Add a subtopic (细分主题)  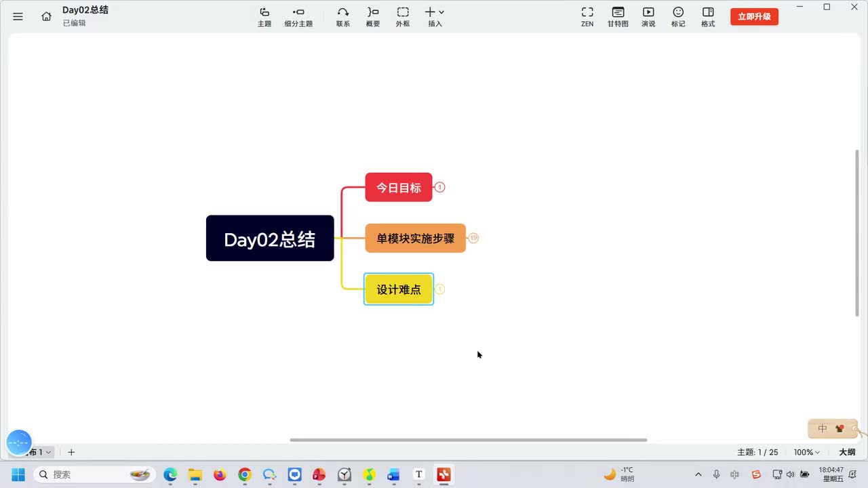click(298, 17)
